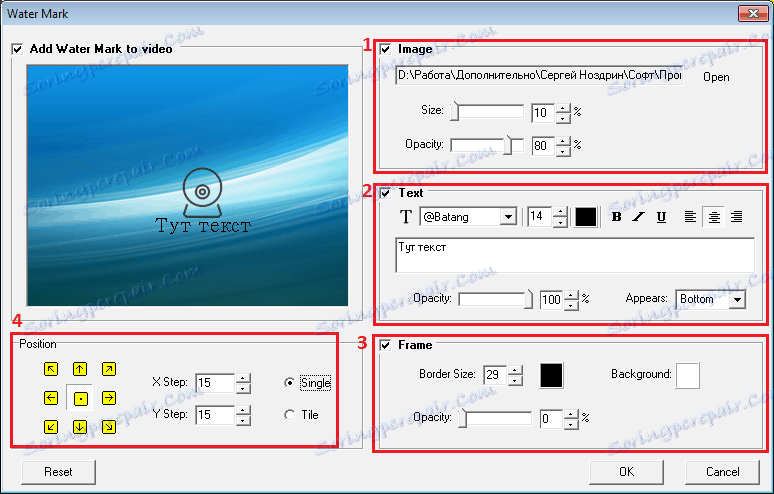Open the frame Background color swatch
Screen dimensions: 774x494
[688, 376]
